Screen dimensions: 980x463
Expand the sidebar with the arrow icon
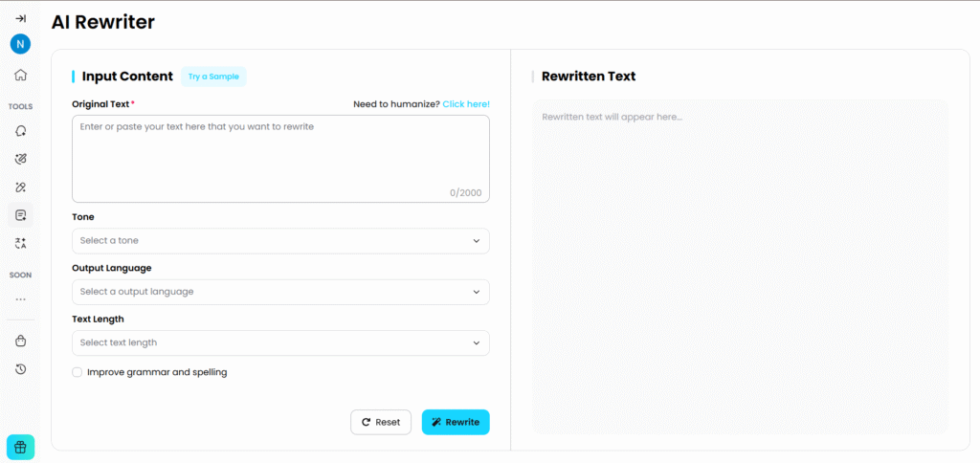21,19
